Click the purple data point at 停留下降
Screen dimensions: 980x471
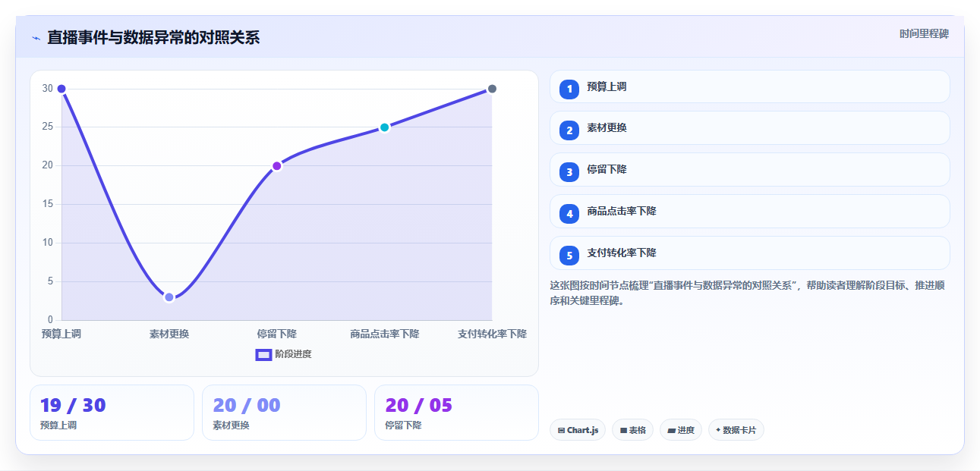click(x=277, y=166)
